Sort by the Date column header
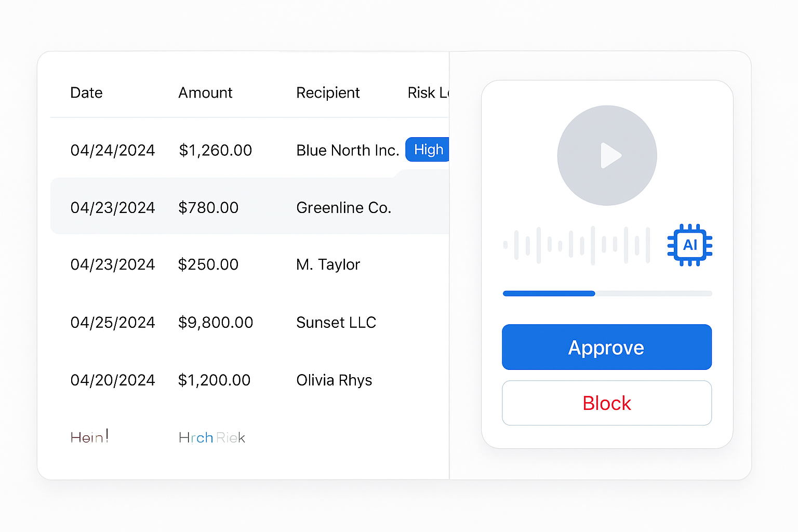This screenshot has width=798, height=532. [x=86, y=92]
